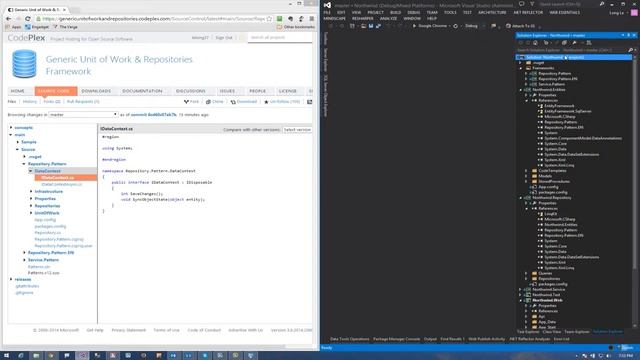This screenshot has height=360, width=640.
Task: Bookmark this page with the star icon
Action: pos(269,19)
